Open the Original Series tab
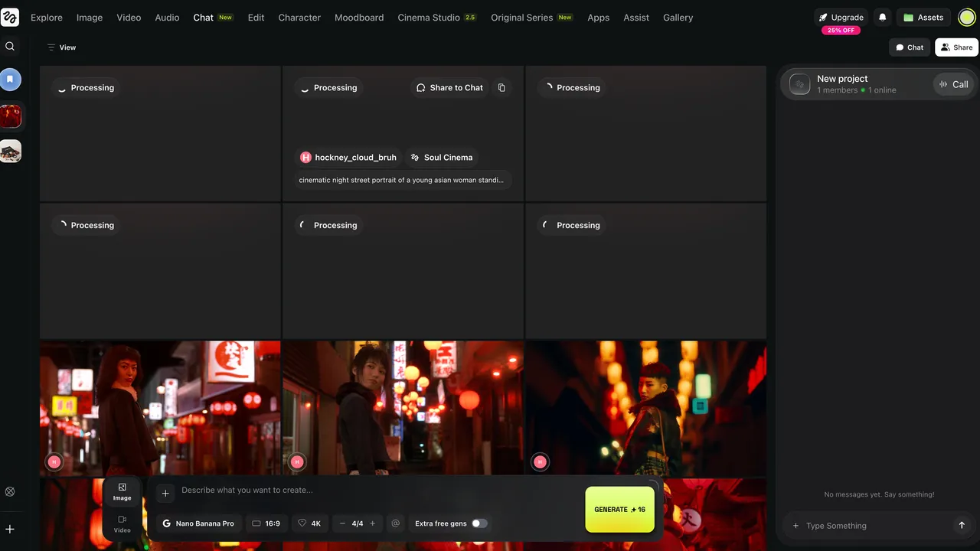 (532, 17)
